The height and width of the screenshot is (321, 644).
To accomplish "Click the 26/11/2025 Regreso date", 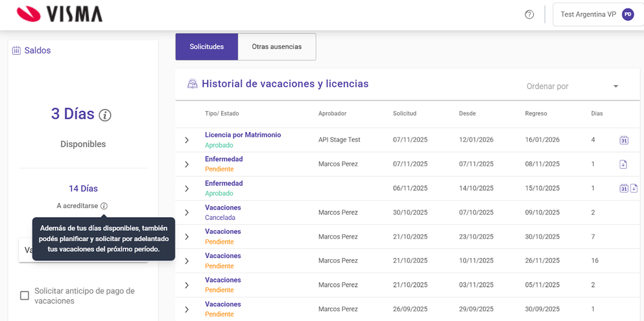I will (x=542, y=261).
